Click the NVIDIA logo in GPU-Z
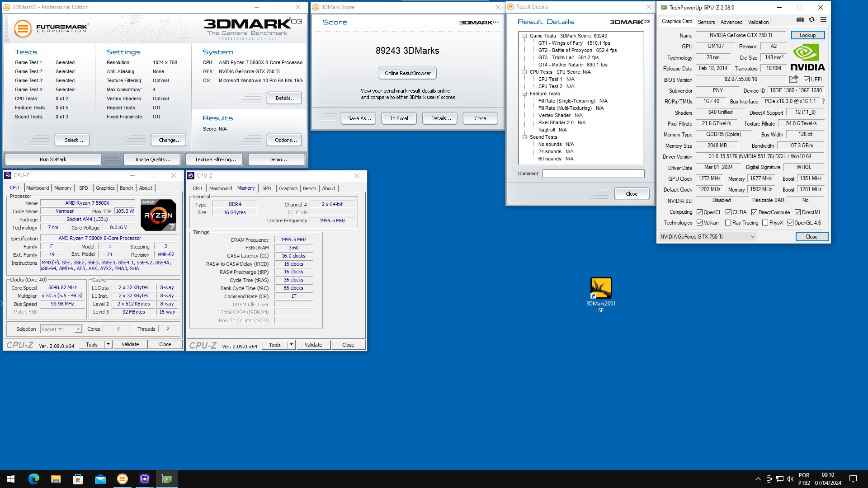The width and height of the screenshot is (868, 488). click(x=807, y=57)
